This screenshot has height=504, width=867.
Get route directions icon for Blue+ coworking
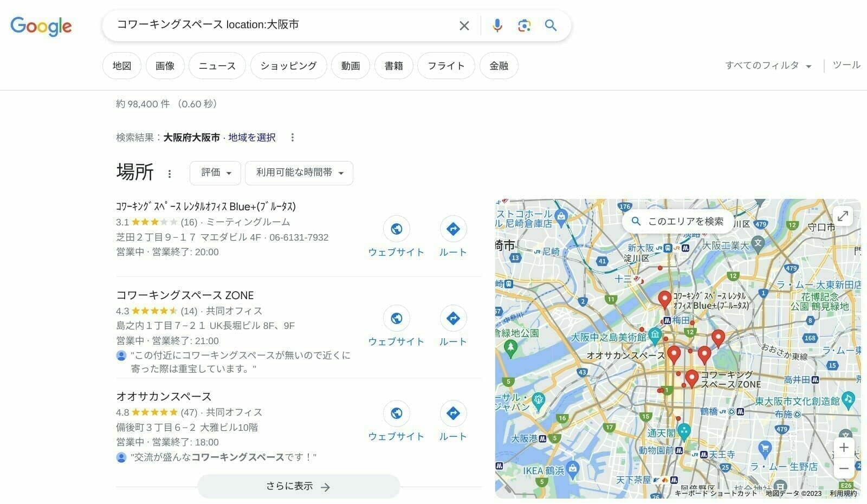coord(453,229)
